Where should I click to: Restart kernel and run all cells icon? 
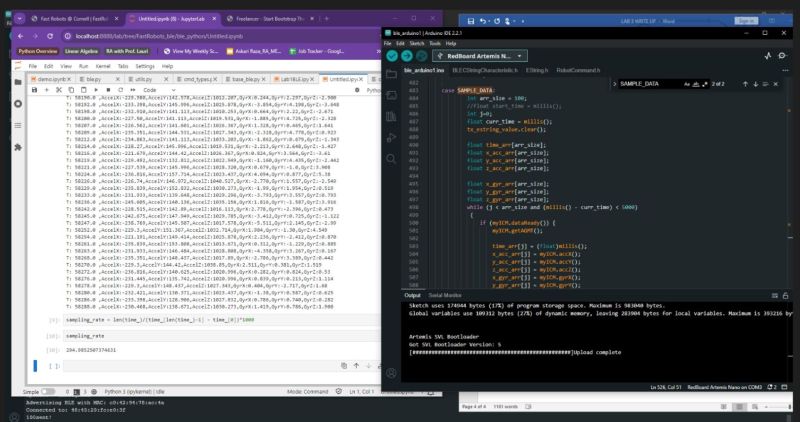point(133,90)
